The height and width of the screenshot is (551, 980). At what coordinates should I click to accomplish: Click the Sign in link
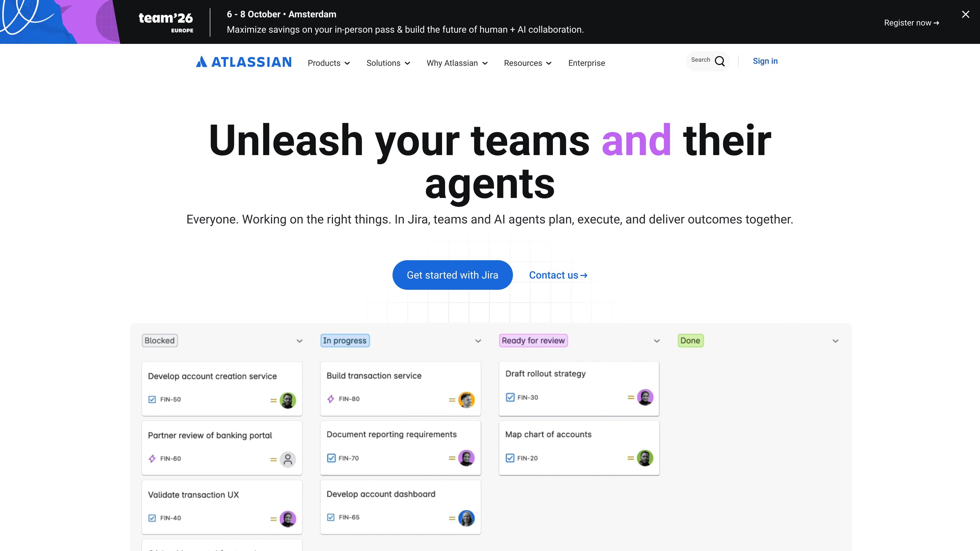[x=765, y=61]
